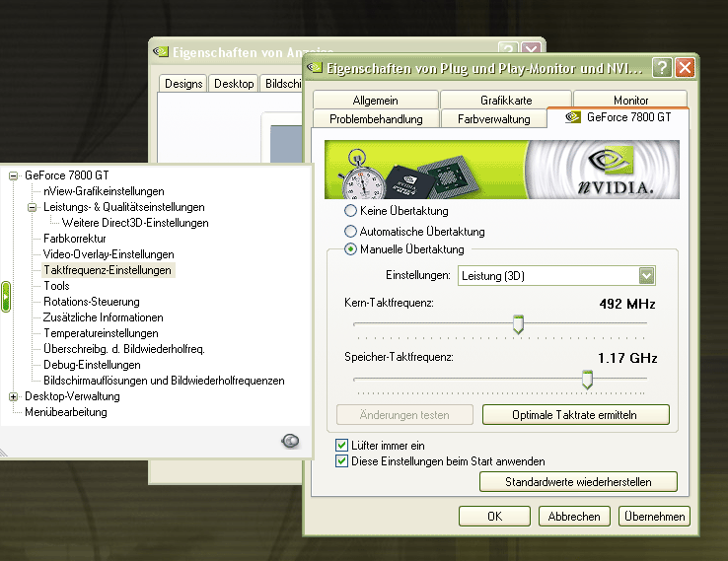Select Keine Übertaktung radio button

[x=350, y=211]
